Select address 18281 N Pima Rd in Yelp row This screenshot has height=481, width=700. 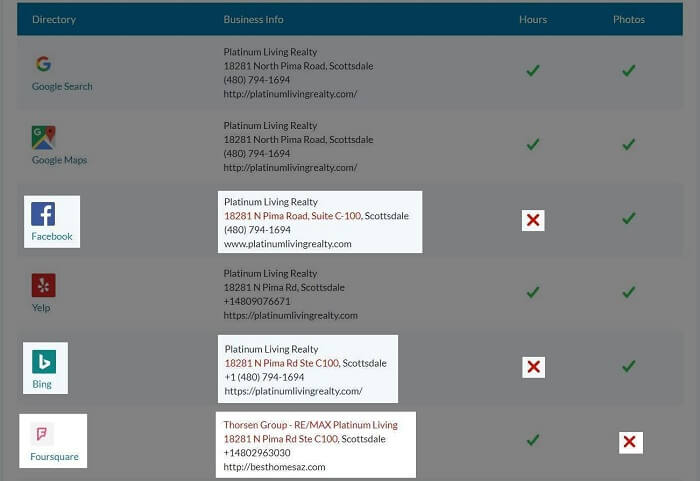click(x=261, y=287)
